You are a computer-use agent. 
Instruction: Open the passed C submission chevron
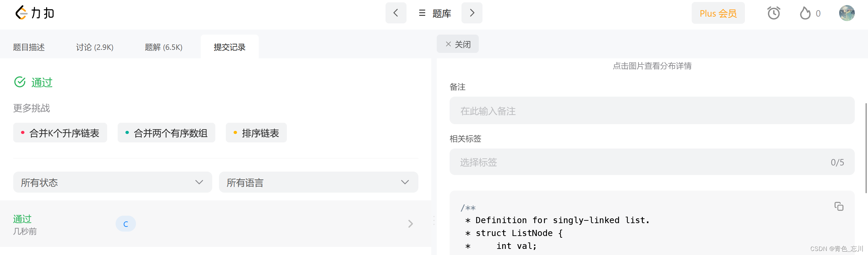(x=410, y=224)
